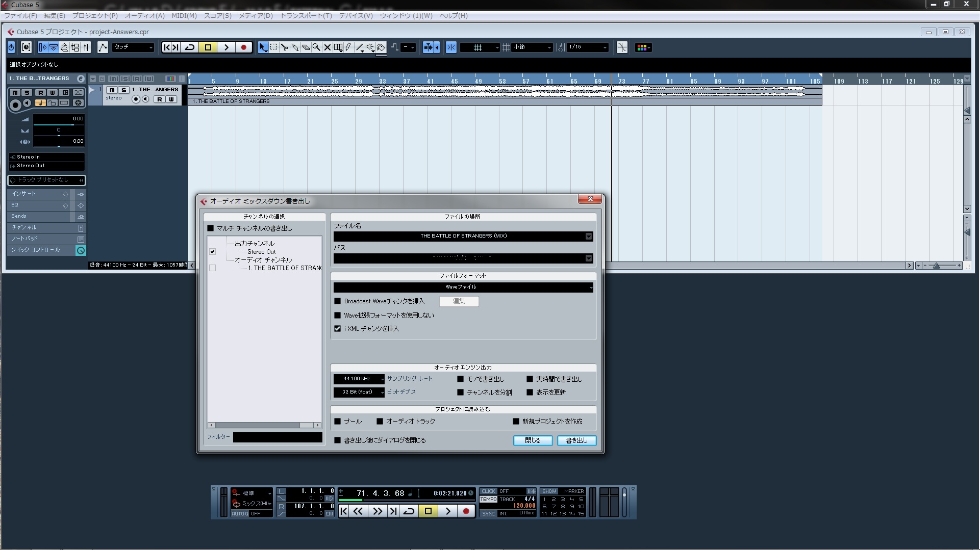Toggle the Wave extended format checkbox

tap(337, 316)
